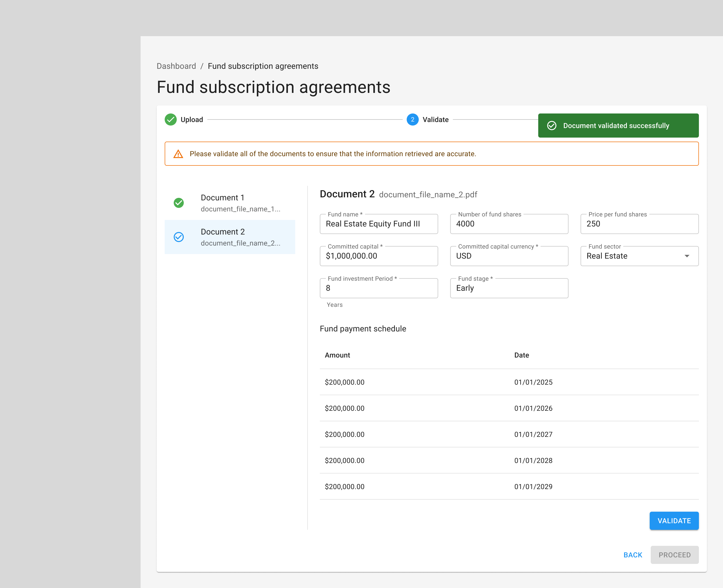Click the date 01/01/2028 cell
The height and width of the screenshot is (588, 723).
533,460
